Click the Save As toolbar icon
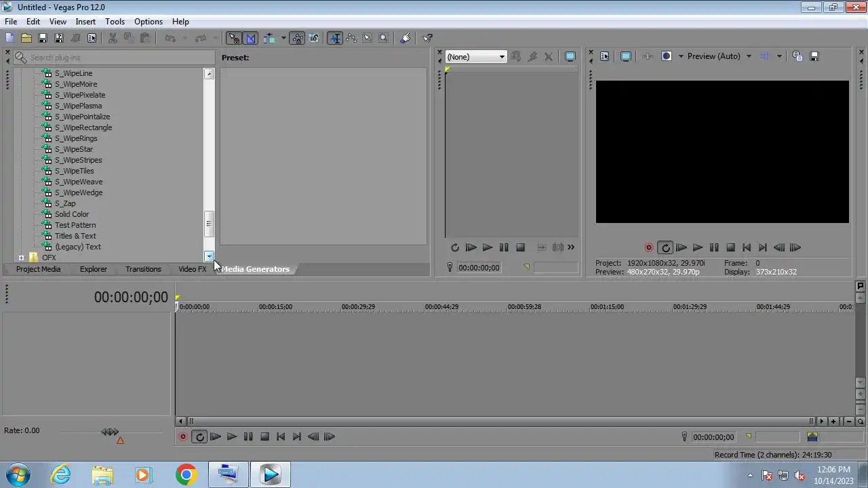 pos(58,38)
